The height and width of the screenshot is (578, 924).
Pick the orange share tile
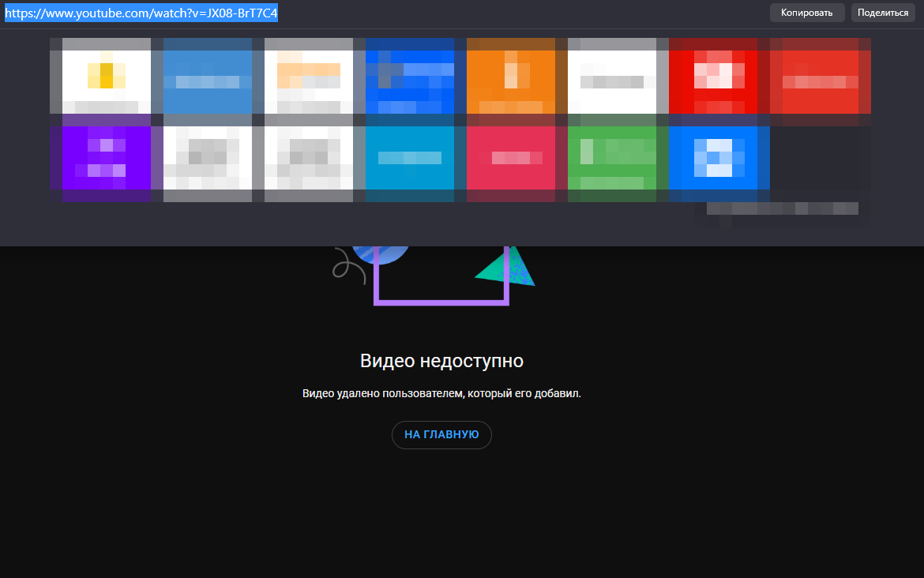(511, 76)
